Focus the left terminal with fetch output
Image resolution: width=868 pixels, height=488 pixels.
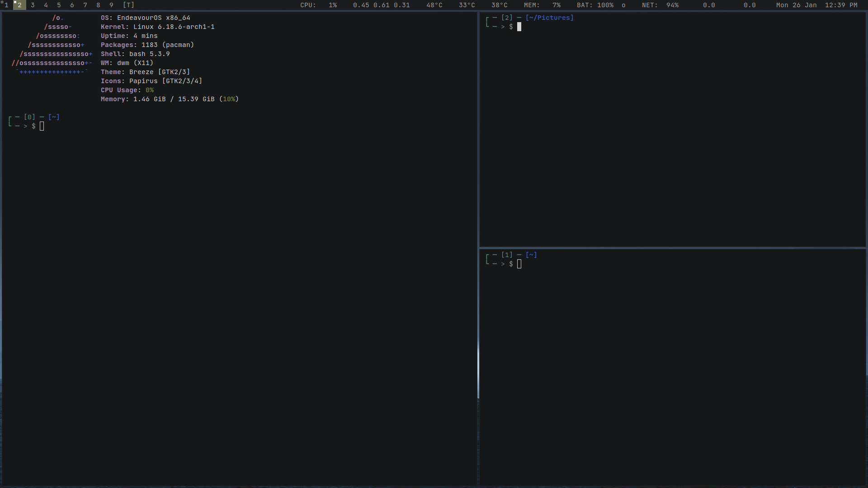240,294
